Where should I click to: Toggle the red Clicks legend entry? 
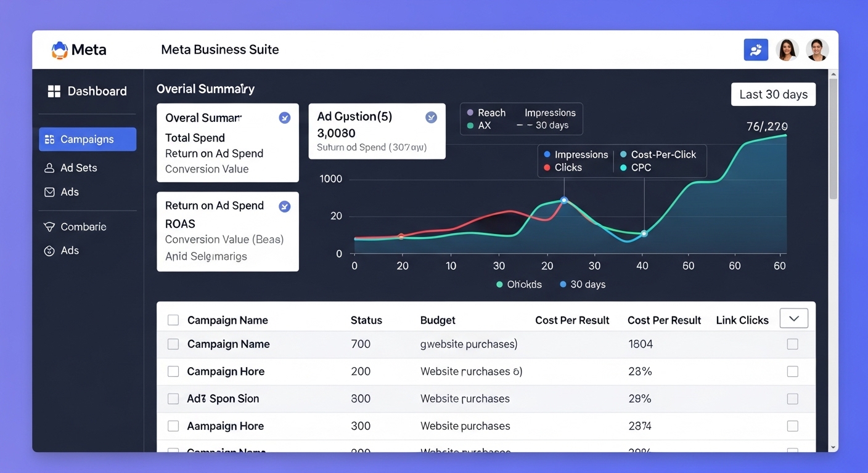click(562, 168)
